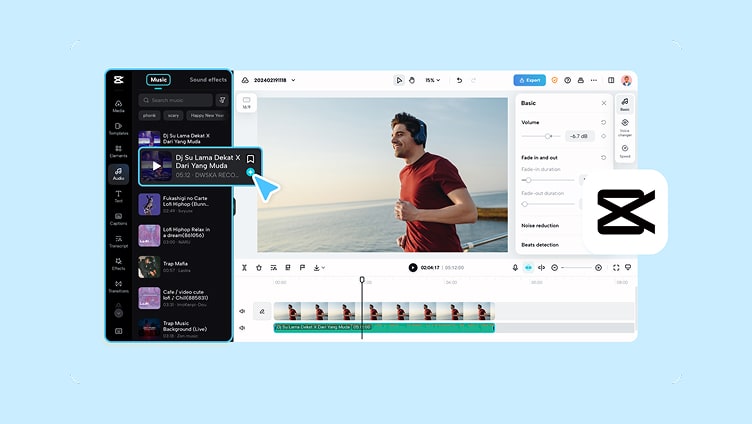Undo the last action
The image size is (752, 424).
459,80
